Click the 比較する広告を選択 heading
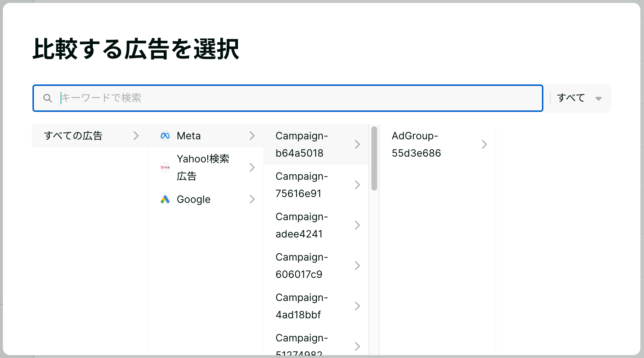The height and width of the screenshot is (358, 644). pos(136,49)
